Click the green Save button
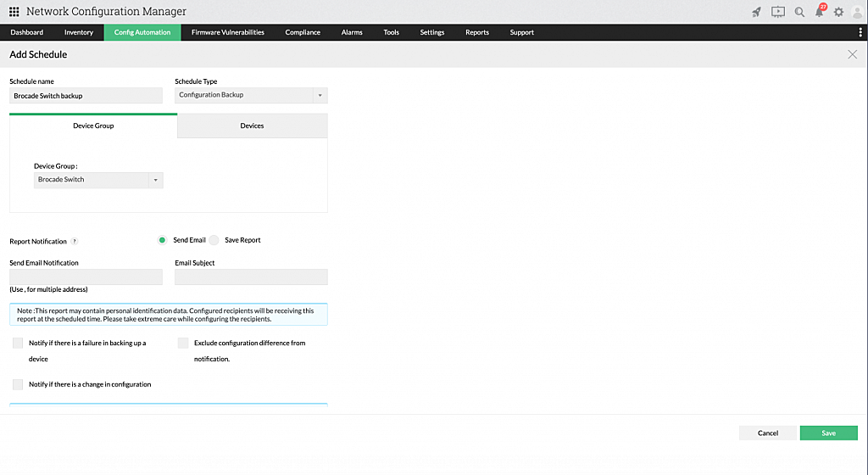The height and width of the screenshot is (475, 868). (x=828, y=433)
